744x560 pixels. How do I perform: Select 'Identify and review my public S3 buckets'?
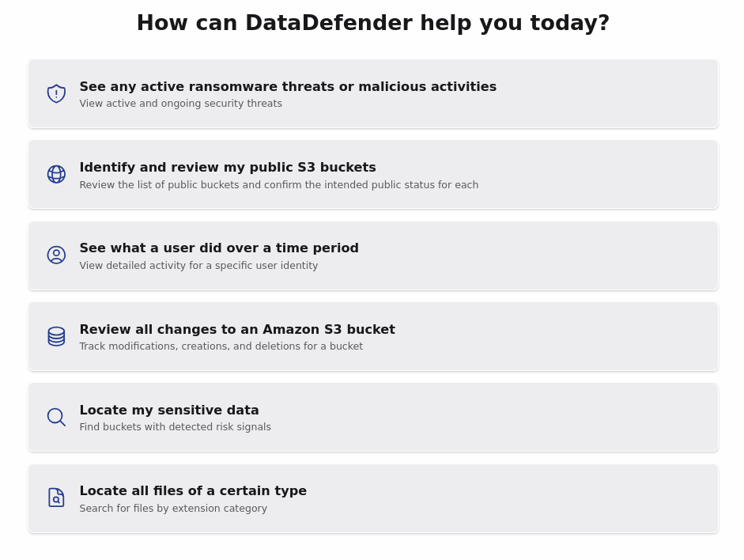pos(228,167)
